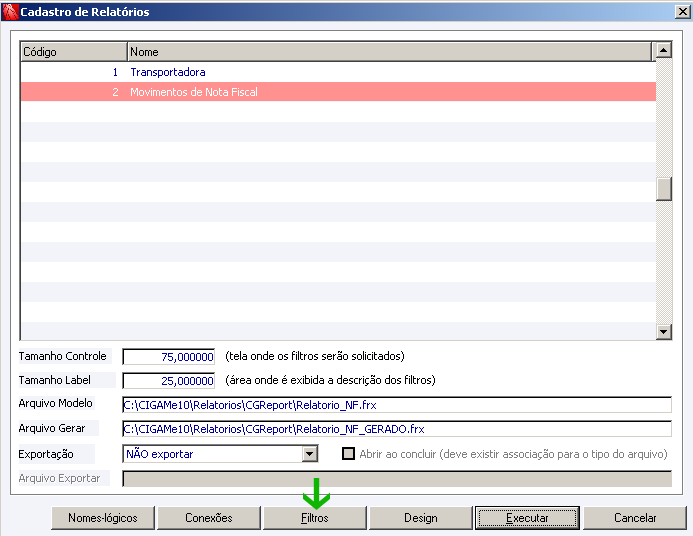Click the disabled Arquivo Exportar field
693x536 pixels.
[397, 479]
